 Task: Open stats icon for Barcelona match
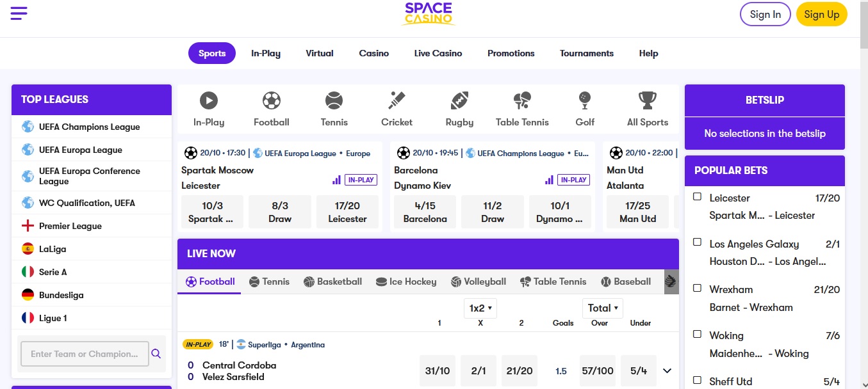click(549, 180)
